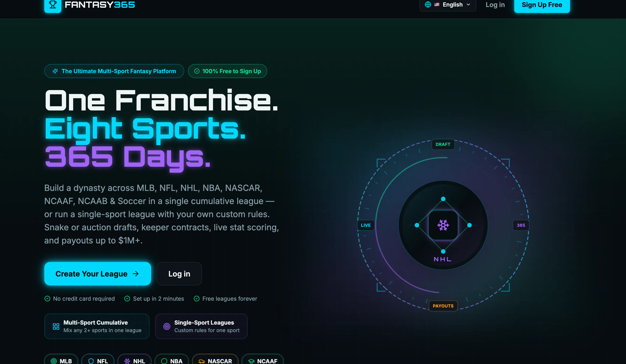
Task: Click the MLB sport chip label
Action: click(66, 361)
